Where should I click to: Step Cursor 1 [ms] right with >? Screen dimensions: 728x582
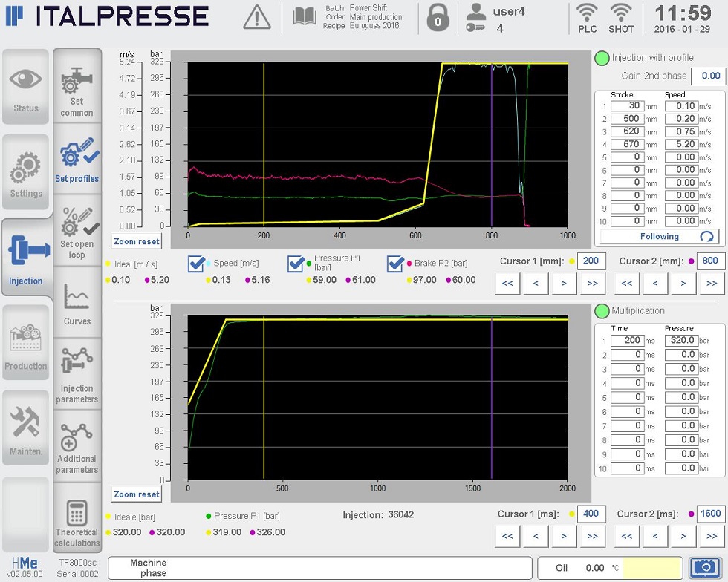pyautogui.click(x=564, y=536)
